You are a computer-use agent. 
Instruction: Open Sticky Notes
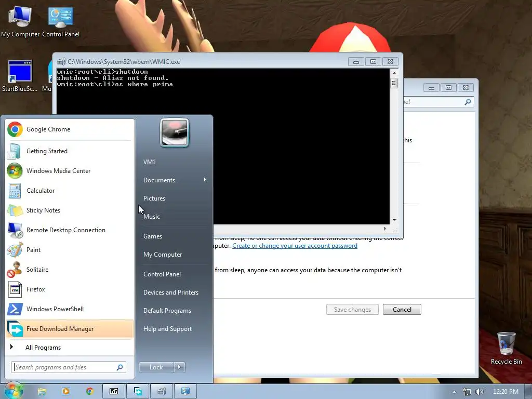coord(70,210)
